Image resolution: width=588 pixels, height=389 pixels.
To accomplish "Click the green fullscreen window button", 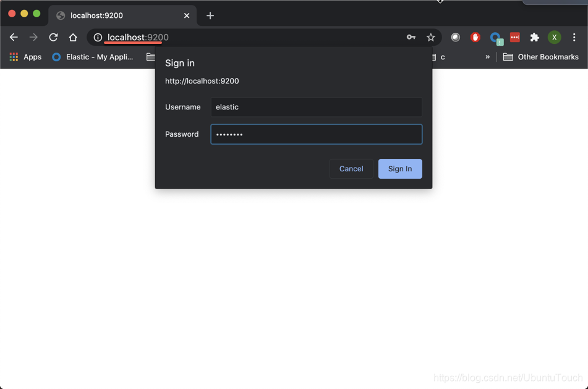I will point(36,14).
